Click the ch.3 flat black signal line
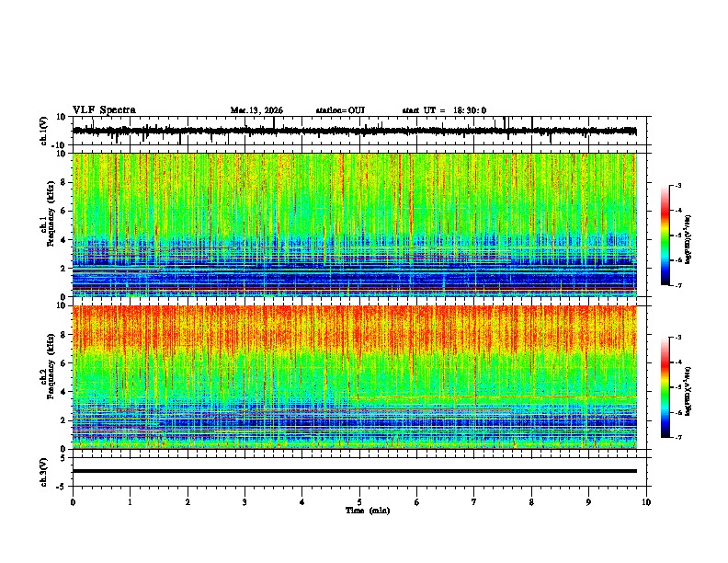 (354, 471)
